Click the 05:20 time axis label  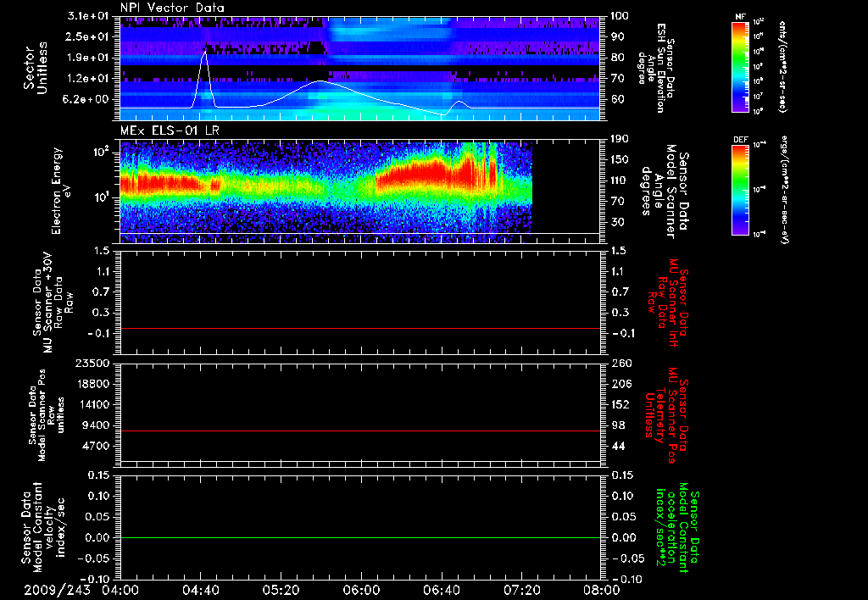coord(281,590)
